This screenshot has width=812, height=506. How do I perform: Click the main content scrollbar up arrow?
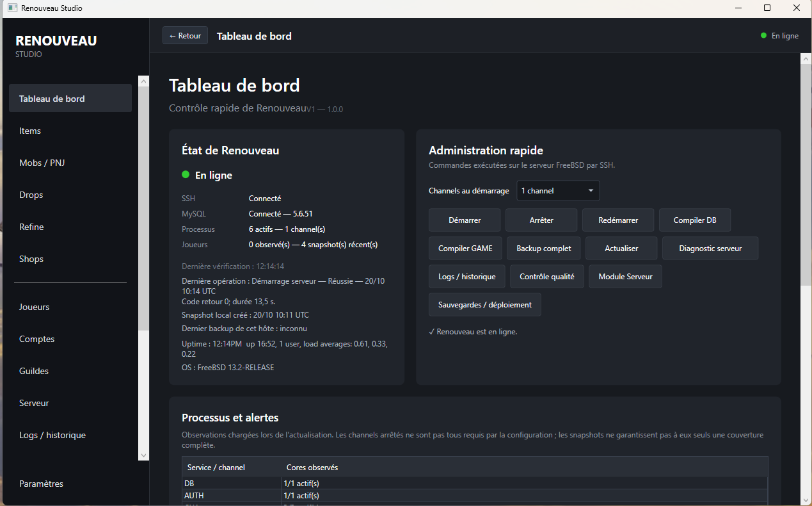pos(806,59)
